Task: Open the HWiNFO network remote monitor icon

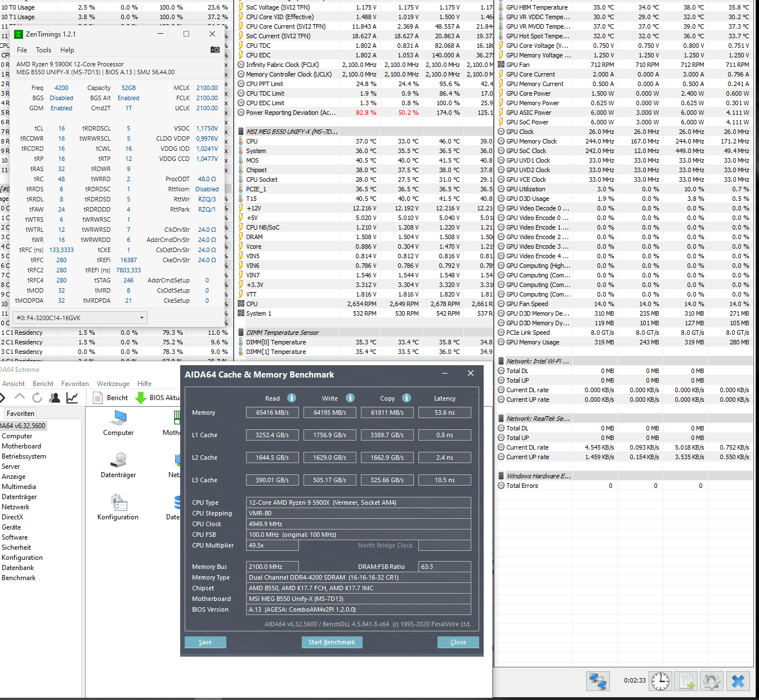Action: click(x=598, y=681)
